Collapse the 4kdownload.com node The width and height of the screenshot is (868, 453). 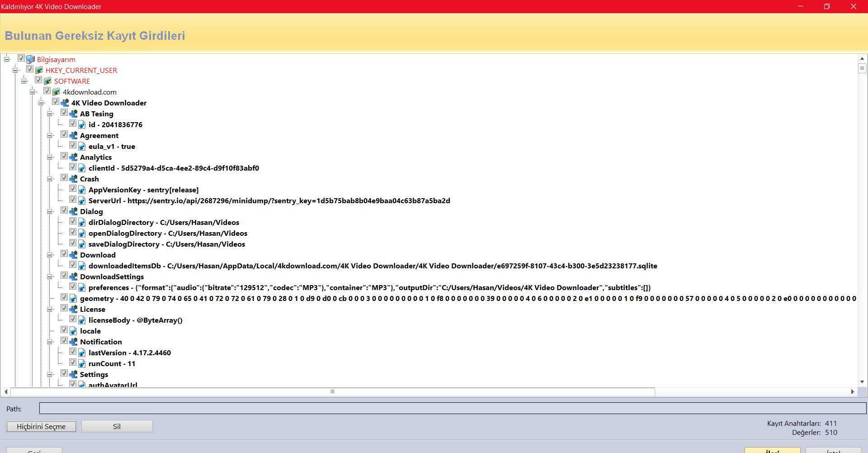(x=33, y=92)
